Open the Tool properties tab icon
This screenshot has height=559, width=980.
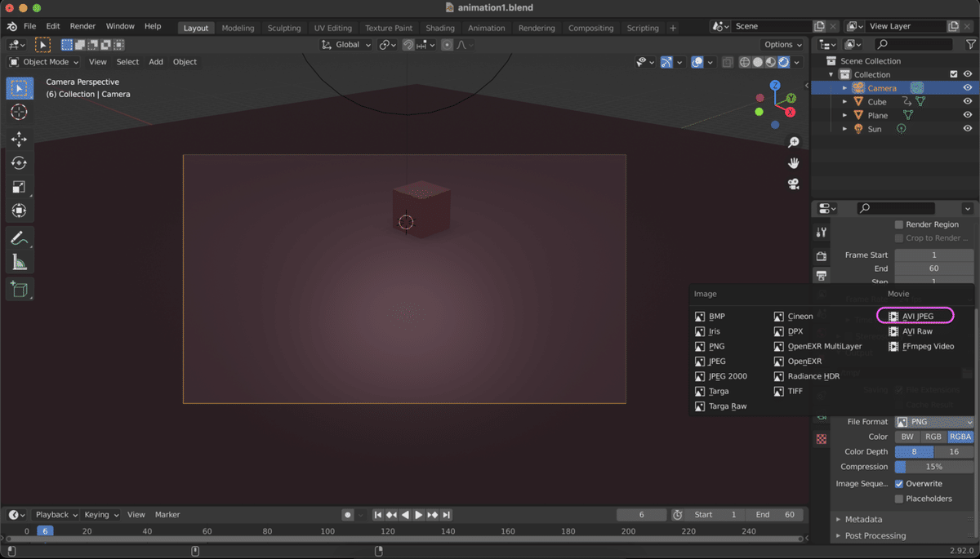[822, 233]
